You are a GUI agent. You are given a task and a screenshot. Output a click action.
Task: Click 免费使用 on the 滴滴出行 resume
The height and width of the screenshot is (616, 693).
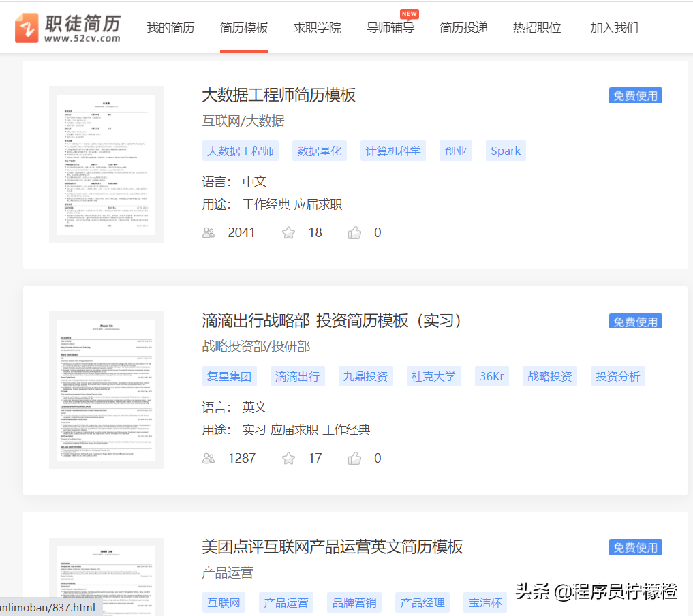pyautogui.click(x=635, y=321)
